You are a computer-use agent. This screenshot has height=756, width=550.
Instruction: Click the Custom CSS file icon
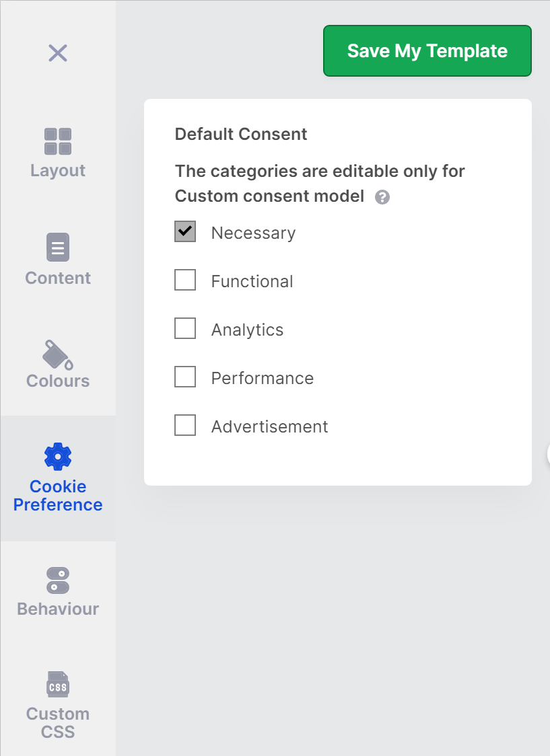click(58, 685)
